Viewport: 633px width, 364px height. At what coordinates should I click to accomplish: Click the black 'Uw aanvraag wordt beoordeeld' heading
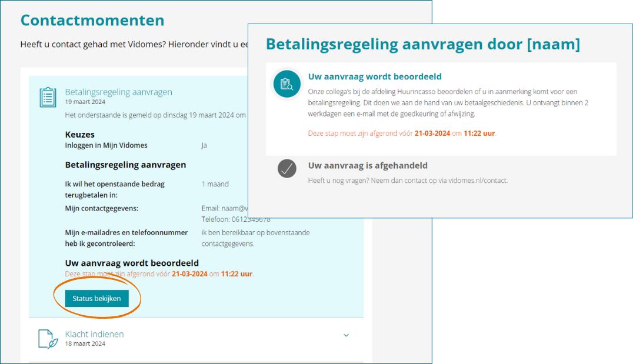[132, 263]
